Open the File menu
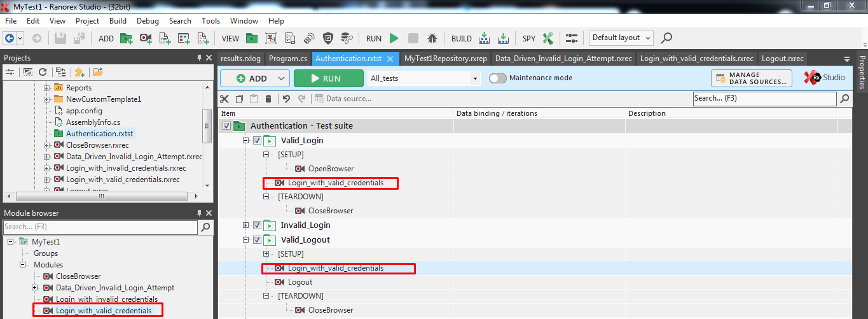This screenshot has width=868, height=319. 11,21
